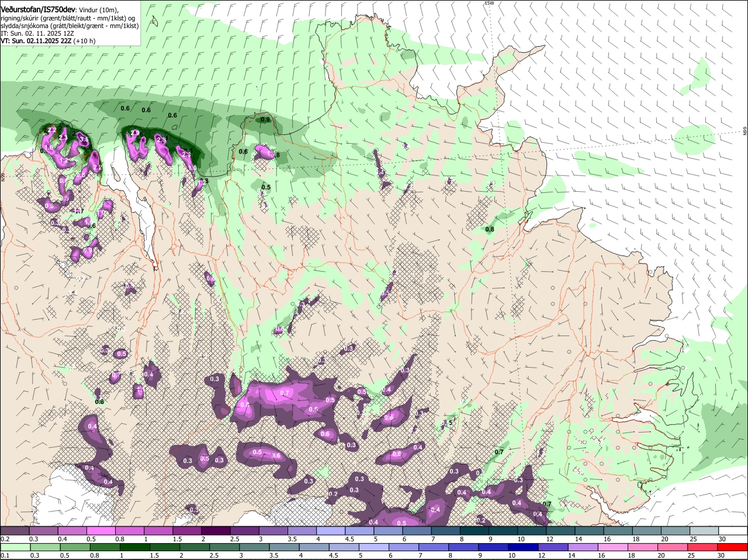Pick top legend dark teal swatch starting at 9

pos(503,530)
